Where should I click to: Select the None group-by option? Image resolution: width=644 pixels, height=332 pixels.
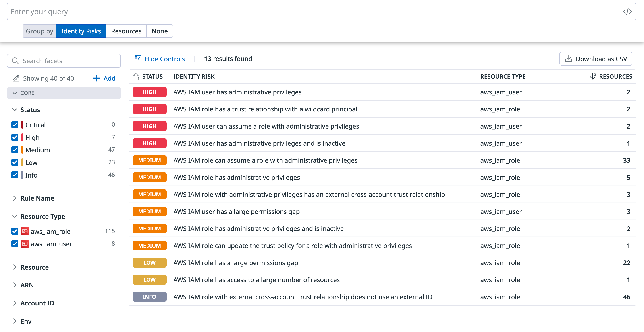click(x=160, y=31)
